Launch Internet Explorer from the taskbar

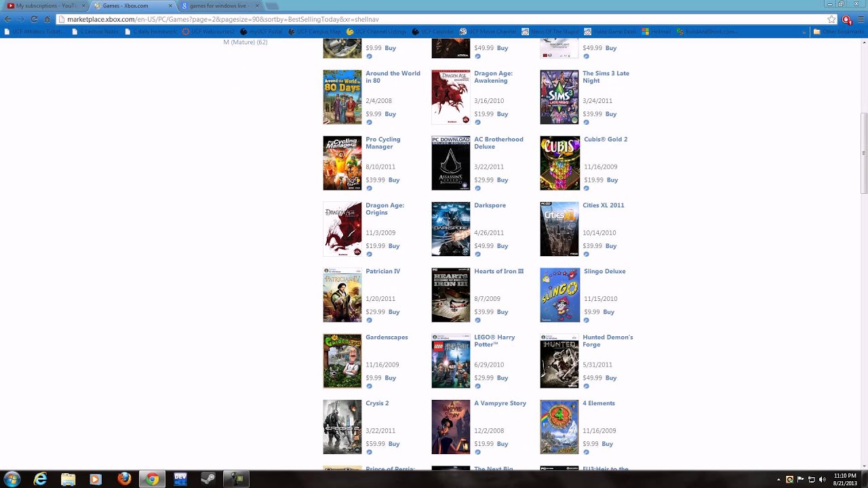tap(41, 479)
